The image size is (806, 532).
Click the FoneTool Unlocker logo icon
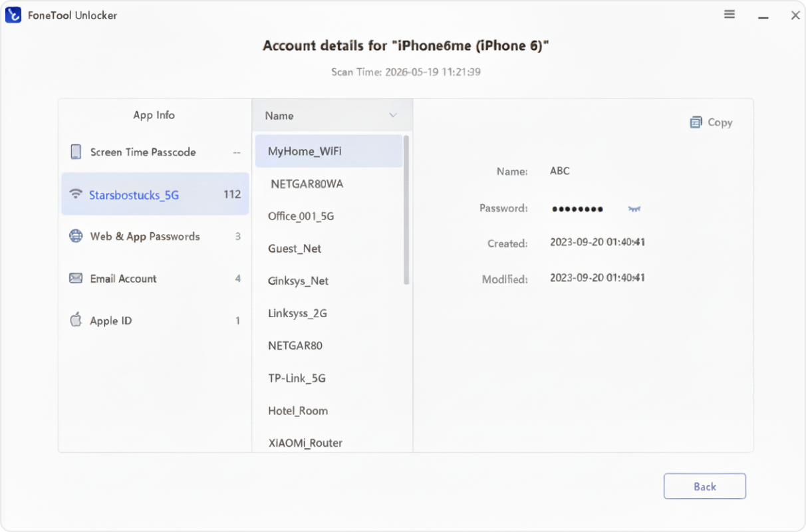coord(13,15)
